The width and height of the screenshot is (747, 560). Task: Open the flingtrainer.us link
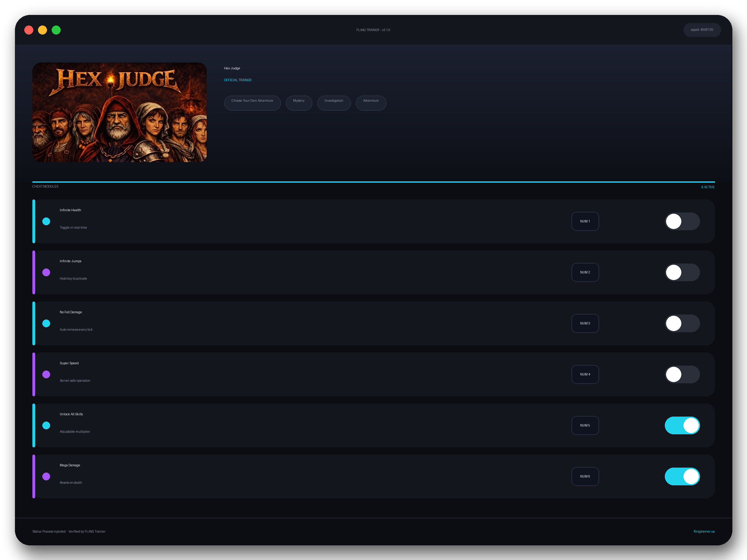click(704, 531)
